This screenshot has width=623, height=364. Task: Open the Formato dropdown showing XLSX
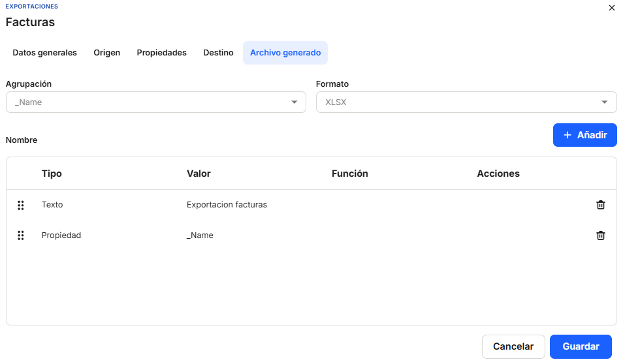coord(466,102)
